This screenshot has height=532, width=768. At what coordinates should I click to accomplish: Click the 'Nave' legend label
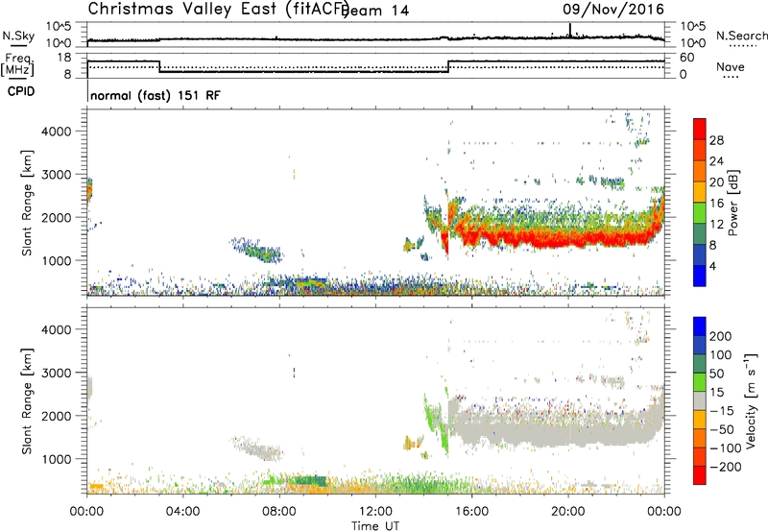(730, 66)
